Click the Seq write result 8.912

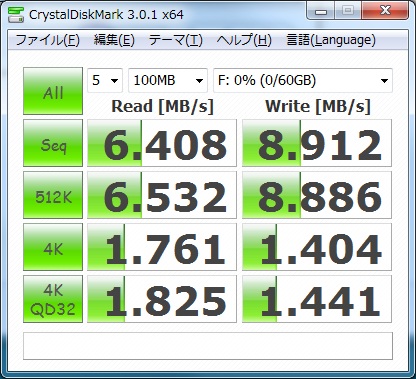click(317, 143)
